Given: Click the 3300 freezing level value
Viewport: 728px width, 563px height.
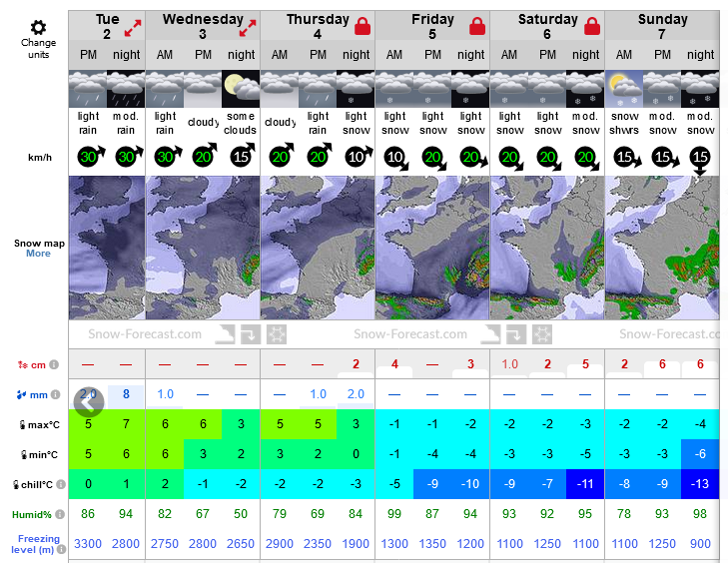Looking at the screenshot, I should click(x=88, y=543).
